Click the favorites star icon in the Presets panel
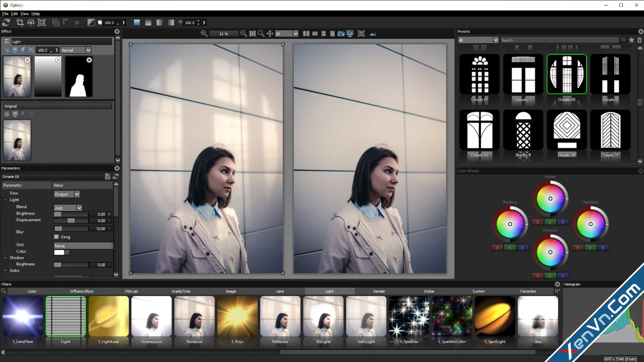The height and width of the screenshot is (362, 644). [631, 40]
